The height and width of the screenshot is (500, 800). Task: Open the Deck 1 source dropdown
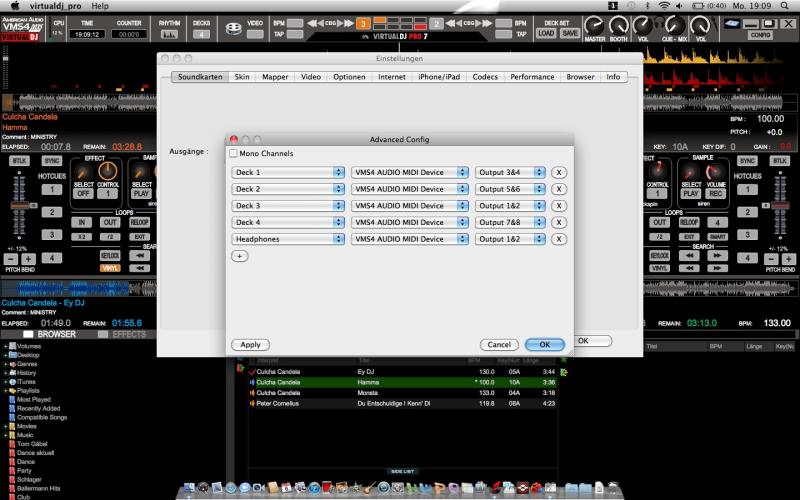tap(288, 172)
